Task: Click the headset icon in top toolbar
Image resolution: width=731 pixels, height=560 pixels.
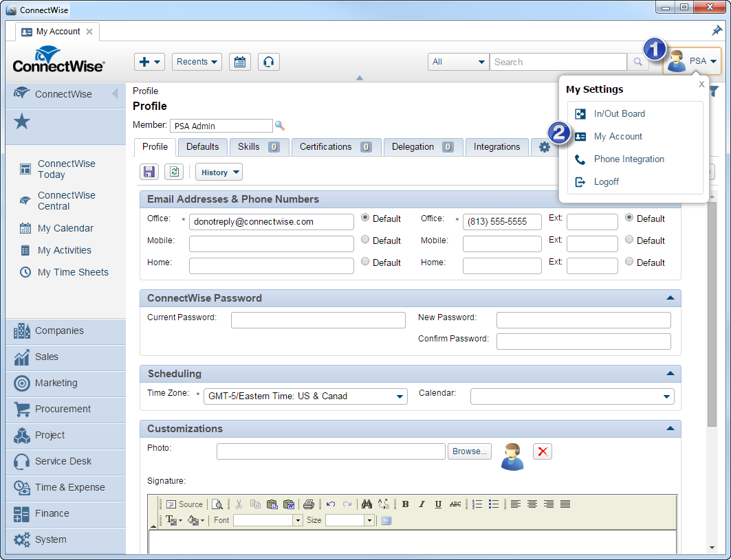Action: pos(268,62)
